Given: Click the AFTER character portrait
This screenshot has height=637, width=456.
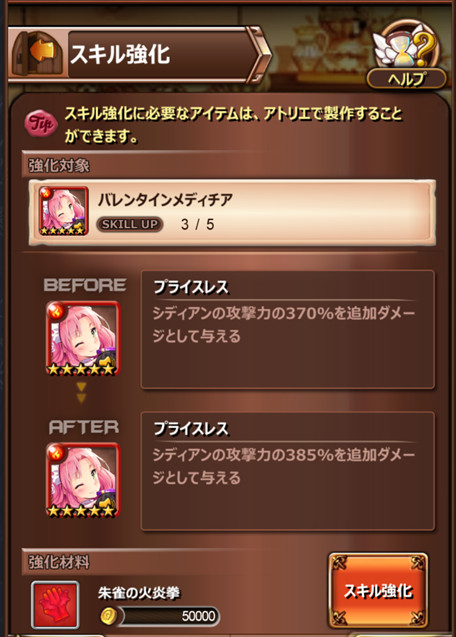Looking at the screenshot, I should [x=83, y=480].
